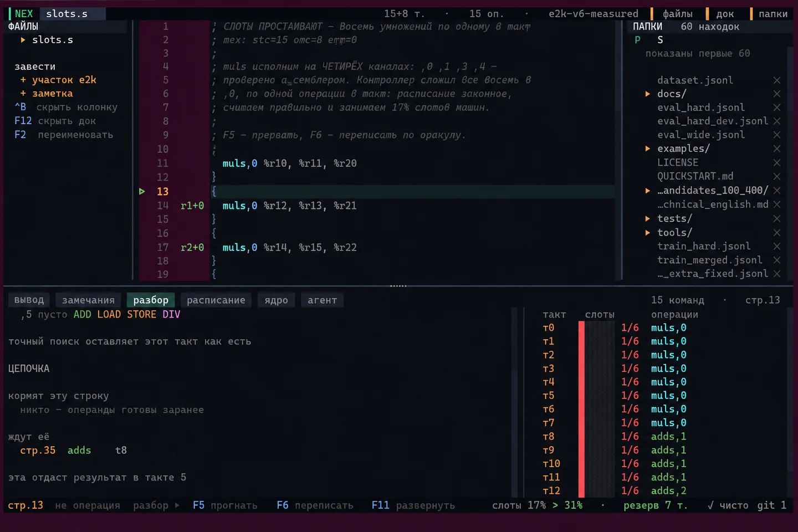
Task: Remove the tests/ folder entry
Action: pos(777,219)
